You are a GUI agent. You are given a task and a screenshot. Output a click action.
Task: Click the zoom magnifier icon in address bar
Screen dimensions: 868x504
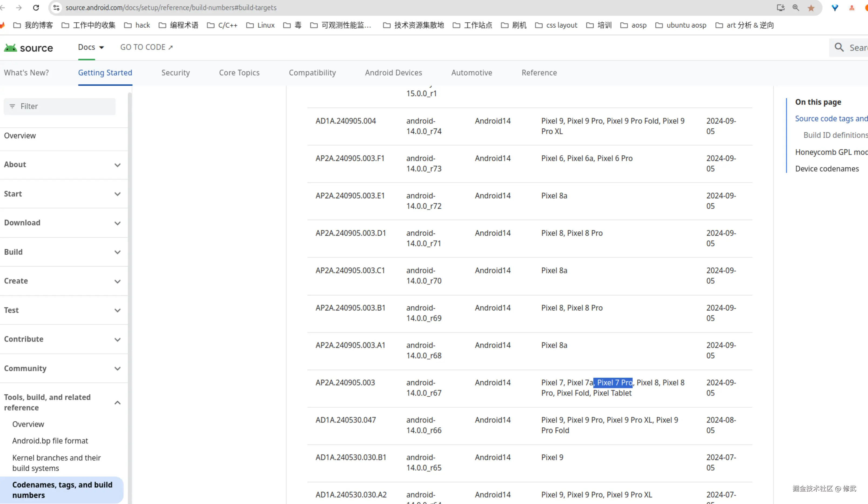[796, 8]
